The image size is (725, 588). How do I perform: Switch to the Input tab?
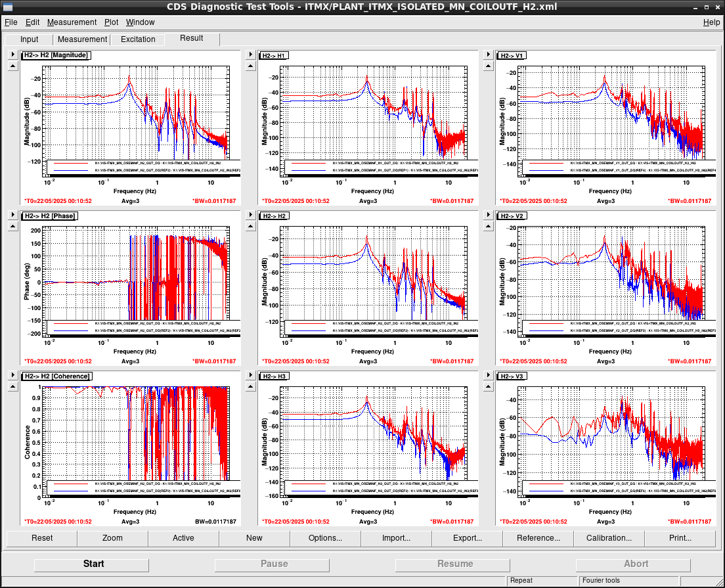[x=29, y=39]
